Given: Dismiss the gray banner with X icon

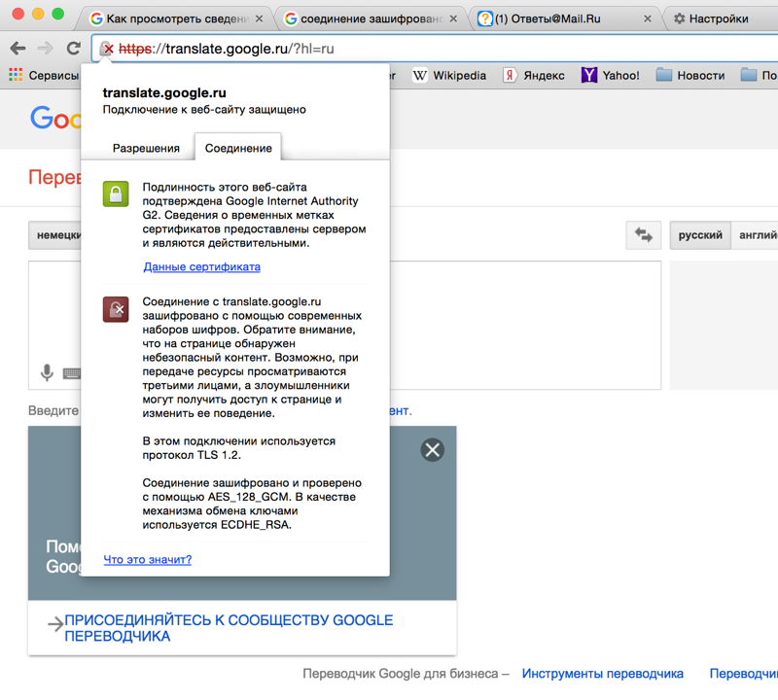Looking at the screenshot, I should click(433, 450).
